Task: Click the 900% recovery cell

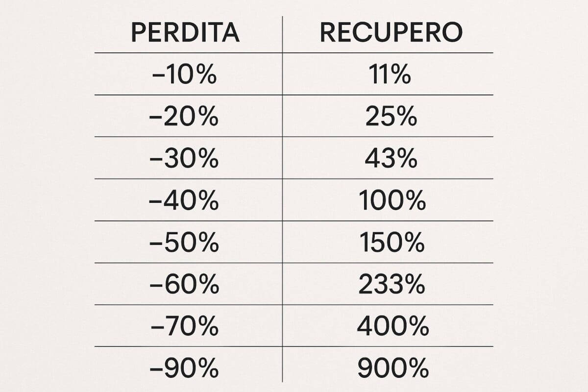Action: [x=392, y=368]
